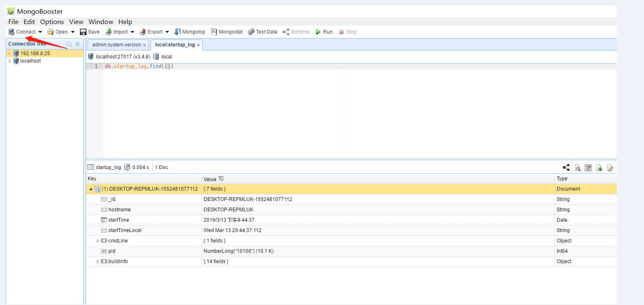Click the Stop toolbar button

click(348, 32)
